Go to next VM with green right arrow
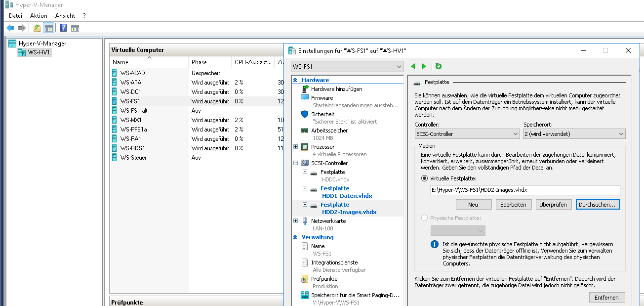 click(x=424, y=66)
